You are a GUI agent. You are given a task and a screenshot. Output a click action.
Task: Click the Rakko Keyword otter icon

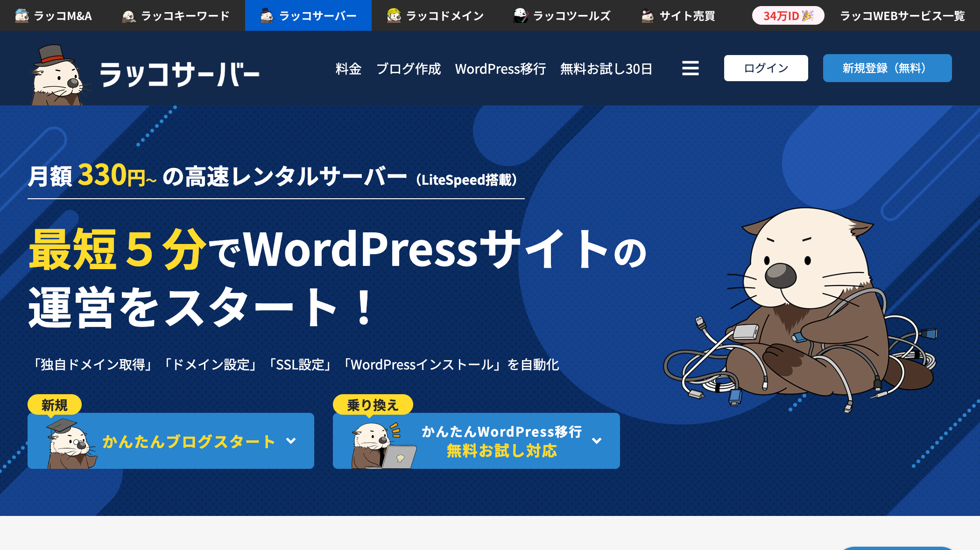[128, 16]
